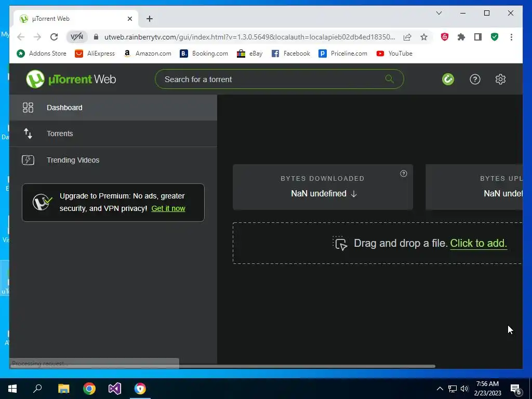Focus the Search for a torrent field
The height and width of the screenshot is (399, 532).
click(x=279, y=79)
